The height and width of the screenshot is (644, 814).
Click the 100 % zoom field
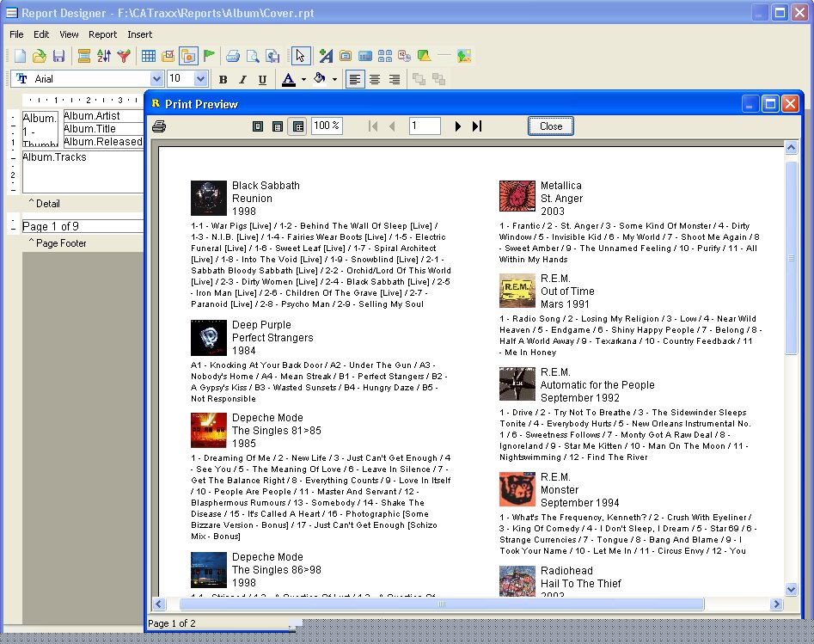click(x=327, y=126)
